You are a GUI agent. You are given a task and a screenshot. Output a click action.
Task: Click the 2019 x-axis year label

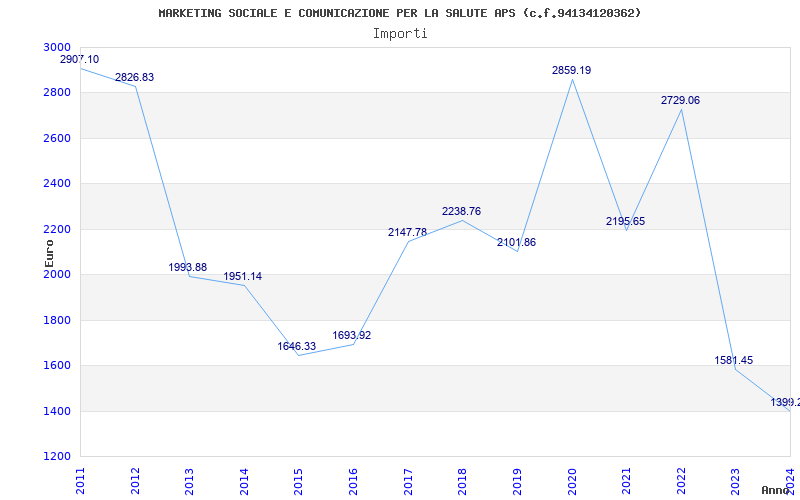517,481
